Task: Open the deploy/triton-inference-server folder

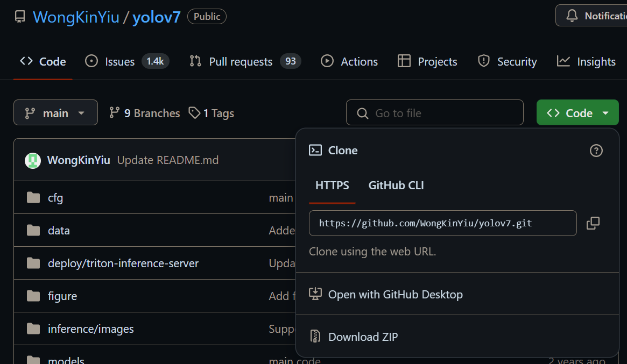Action: (123, 263)
